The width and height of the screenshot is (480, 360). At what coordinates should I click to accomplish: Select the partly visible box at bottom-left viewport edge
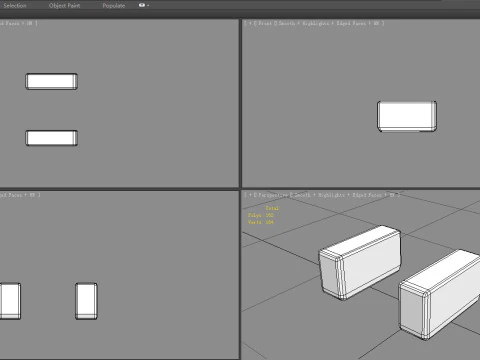click(x=10, y=301)
